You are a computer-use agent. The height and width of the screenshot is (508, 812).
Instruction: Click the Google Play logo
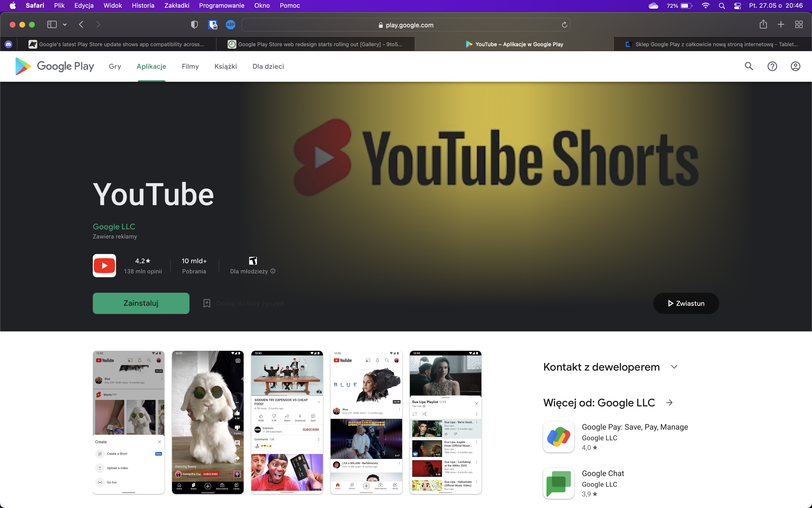(55, 66)
